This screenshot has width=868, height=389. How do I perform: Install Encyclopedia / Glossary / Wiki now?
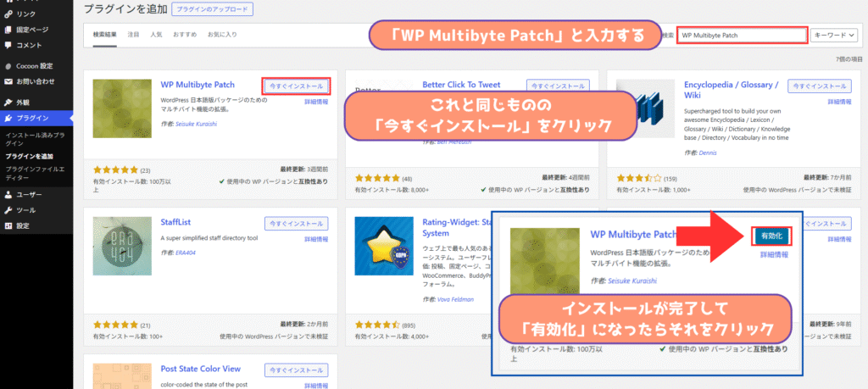point(820,86)
